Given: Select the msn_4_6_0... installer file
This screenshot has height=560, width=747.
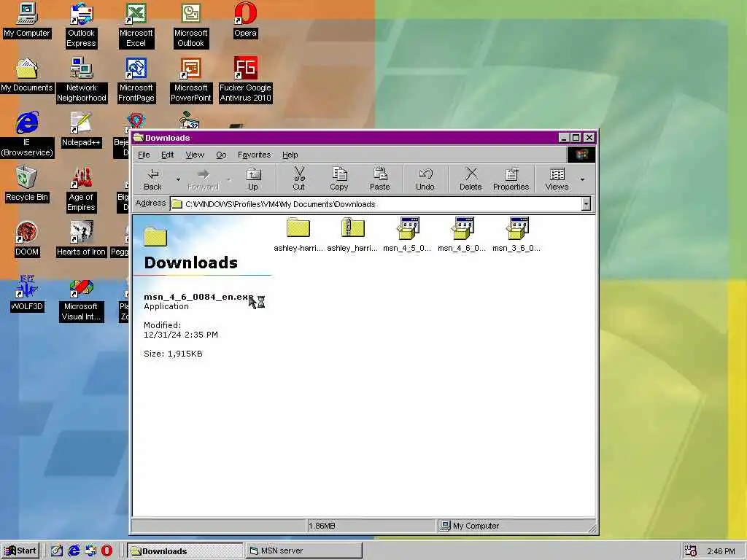Looking at the screenshot, I should click(462, 235).
